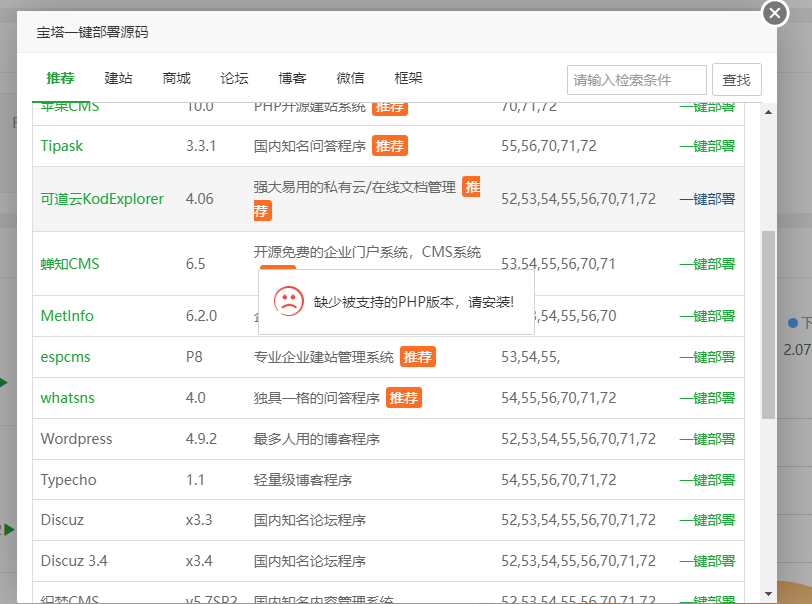Viewport: 812px width, 604px height.
Task: Deploy Tipask with 一键部署
Action: click(707, 146)
